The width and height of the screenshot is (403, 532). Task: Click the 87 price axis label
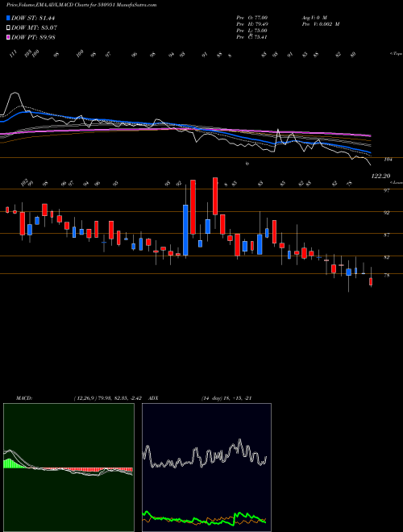[x=387, y=235]
